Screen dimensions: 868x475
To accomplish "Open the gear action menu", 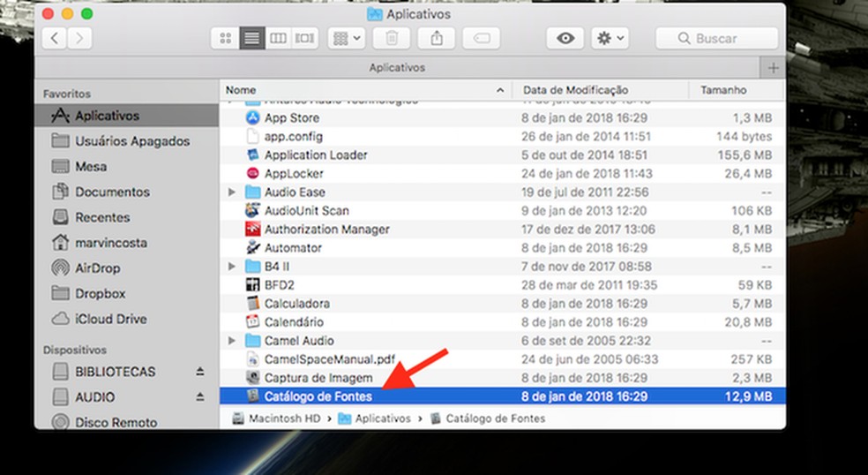I will [x=610, y=38].
